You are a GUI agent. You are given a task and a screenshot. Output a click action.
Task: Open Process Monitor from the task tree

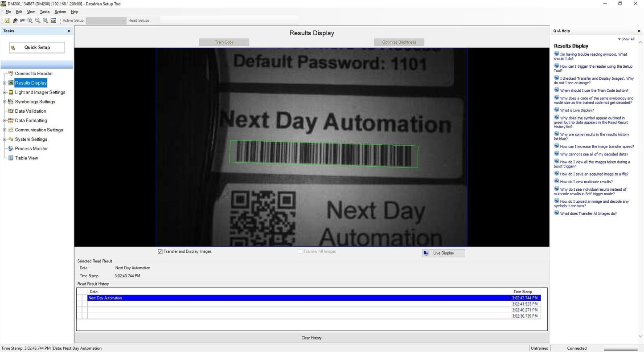(31, 149)
